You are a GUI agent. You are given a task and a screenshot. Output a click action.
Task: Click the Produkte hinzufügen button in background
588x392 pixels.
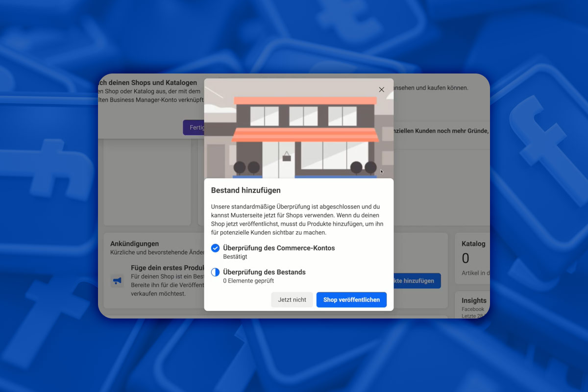coord(417,281)
